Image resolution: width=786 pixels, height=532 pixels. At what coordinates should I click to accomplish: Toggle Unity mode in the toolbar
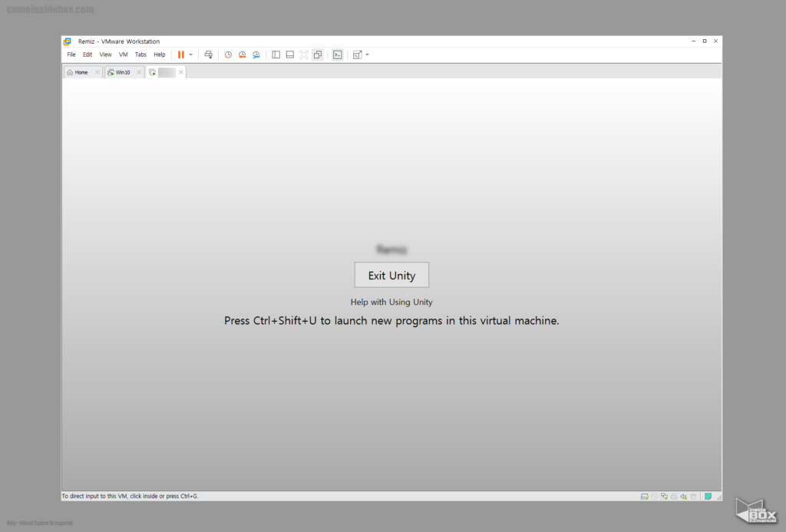[318, 55]
